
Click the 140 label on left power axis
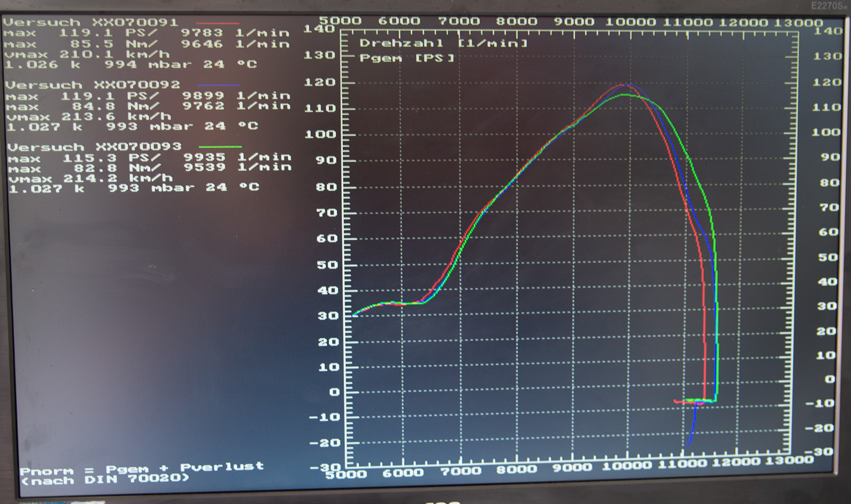(319, 29)
